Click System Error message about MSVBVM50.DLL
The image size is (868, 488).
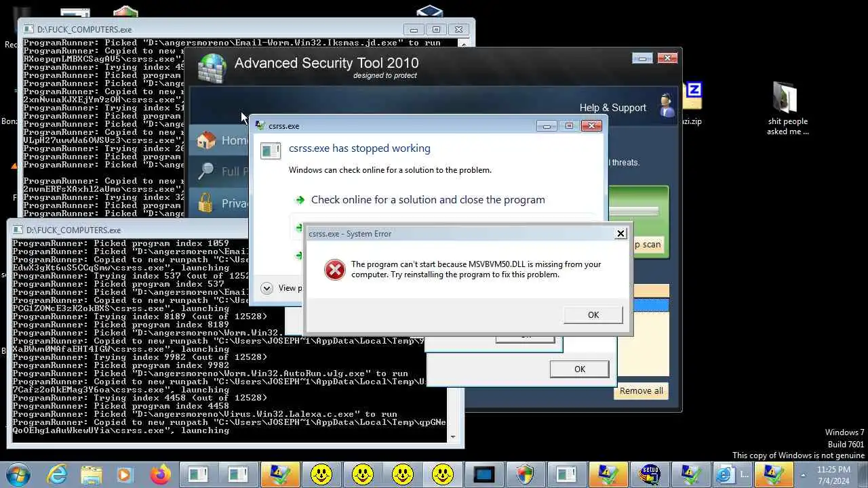pyautogui.click(x=476, y=269)
